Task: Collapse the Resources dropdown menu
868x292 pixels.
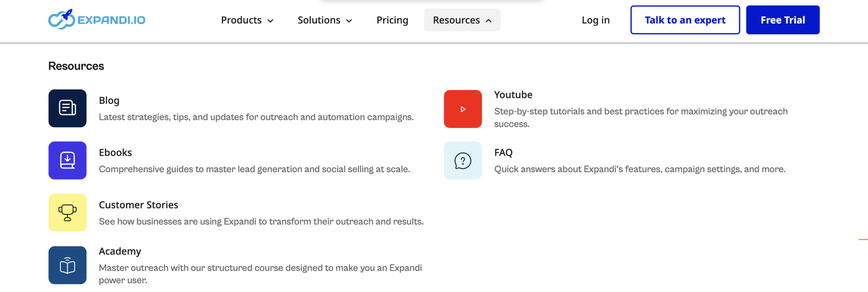Action: click(462, 20)
